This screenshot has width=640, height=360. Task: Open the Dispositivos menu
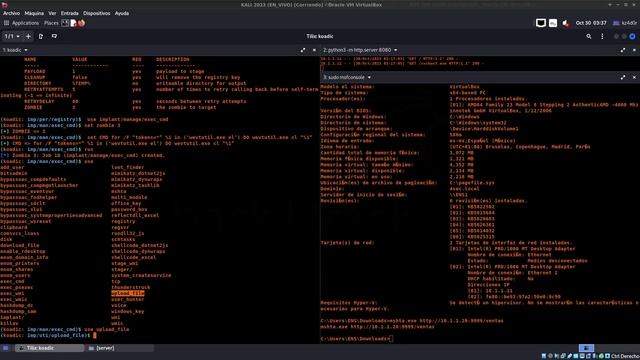tap(96, 13)
